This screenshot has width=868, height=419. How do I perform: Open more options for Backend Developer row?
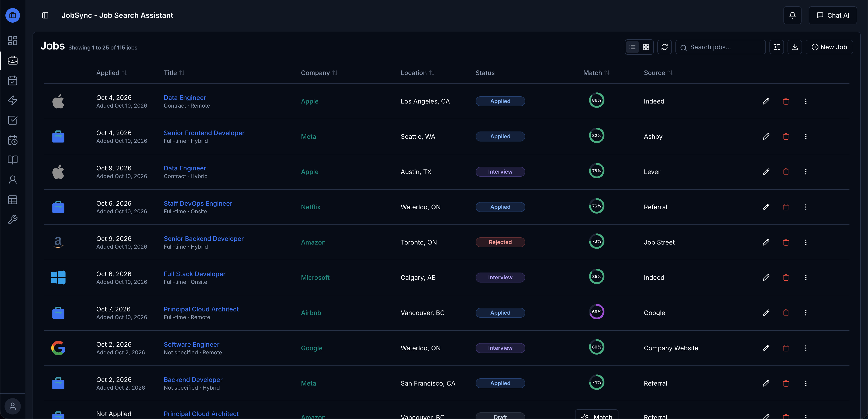806,383
